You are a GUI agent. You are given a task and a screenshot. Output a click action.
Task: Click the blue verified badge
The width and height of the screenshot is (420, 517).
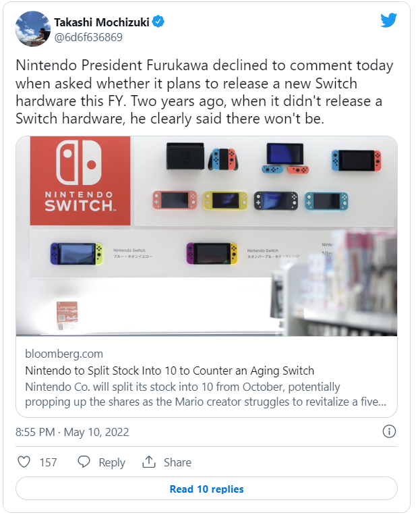(x=158, y=22)
